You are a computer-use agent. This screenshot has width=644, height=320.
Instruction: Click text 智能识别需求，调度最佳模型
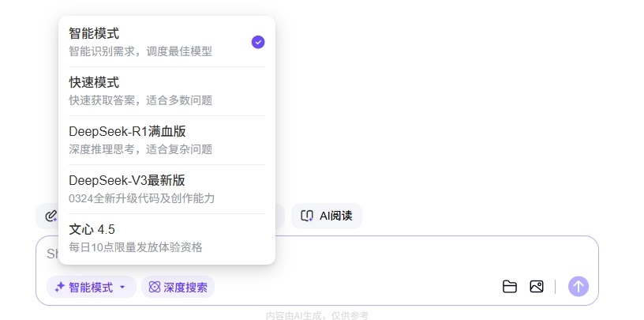(140, 51)
